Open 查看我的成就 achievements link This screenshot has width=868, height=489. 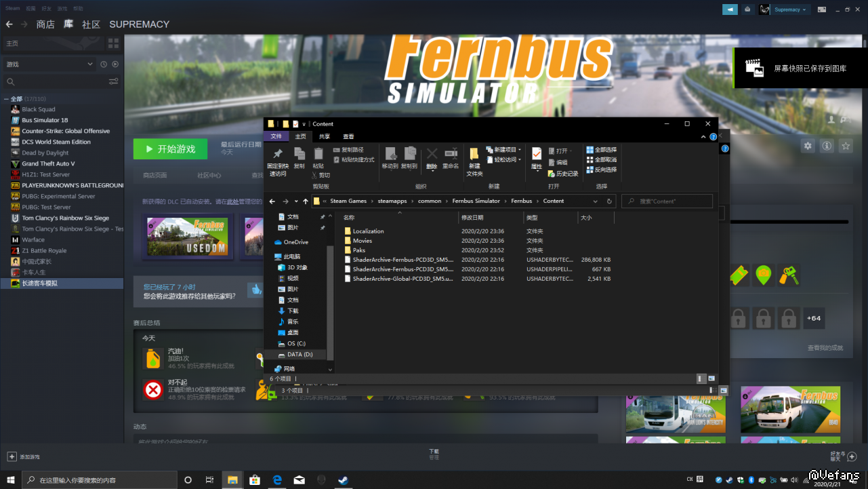[825, 348]
